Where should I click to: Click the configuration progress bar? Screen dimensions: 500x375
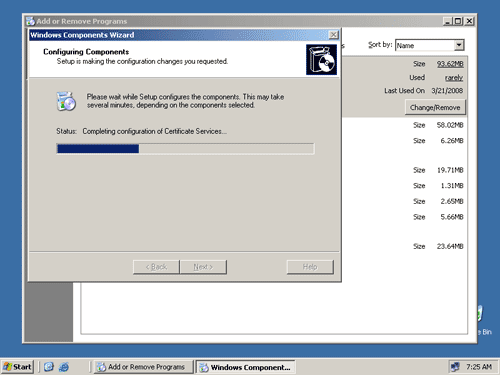pyautogui.click(x=185, y=149)
